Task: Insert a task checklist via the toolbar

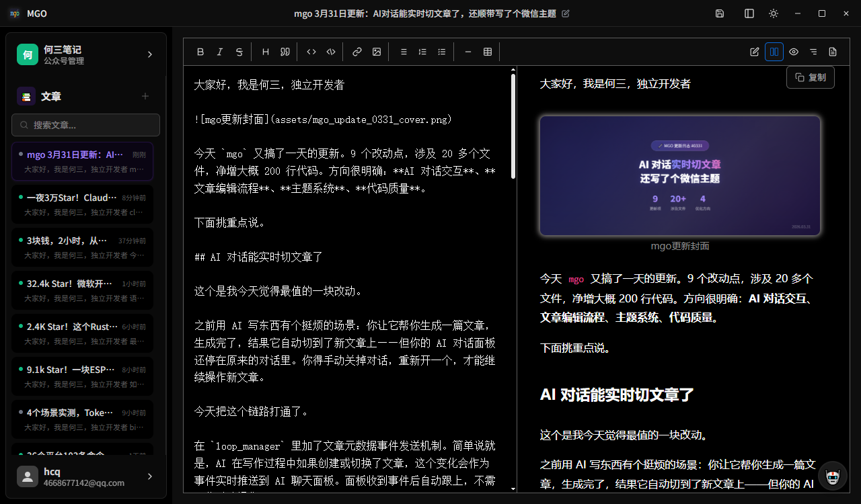Action: tap(442, 52)
